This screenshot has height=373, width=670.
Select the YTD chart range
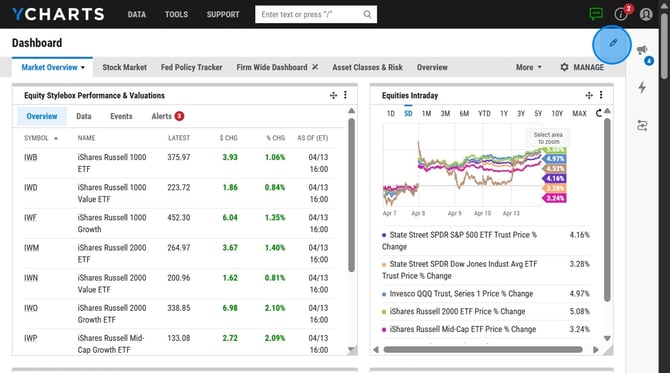484,113
